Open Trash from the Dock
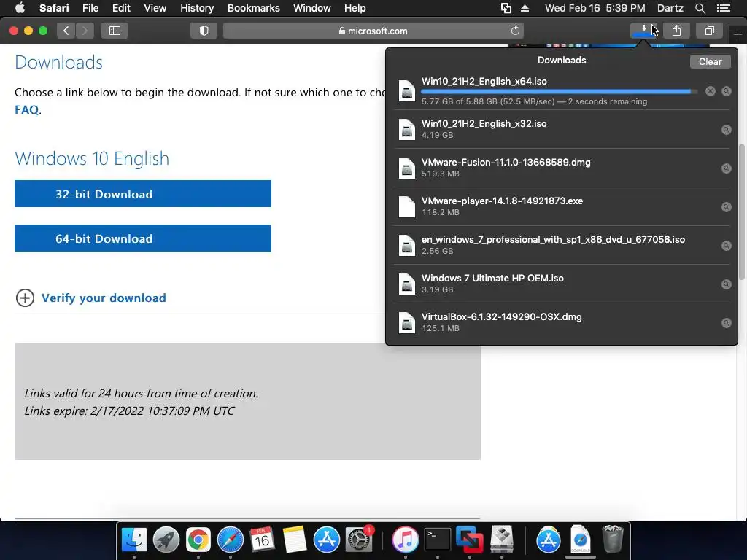 [x=613, y=540]
